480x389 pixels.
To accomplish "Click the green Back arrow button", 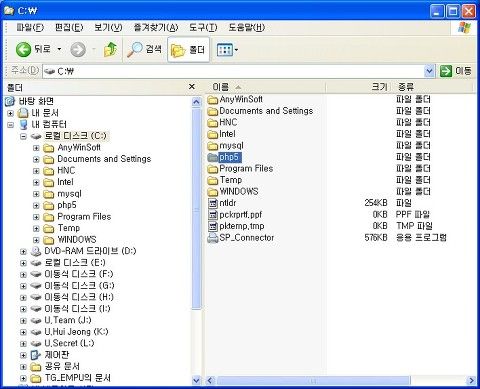I will (24, 50).
